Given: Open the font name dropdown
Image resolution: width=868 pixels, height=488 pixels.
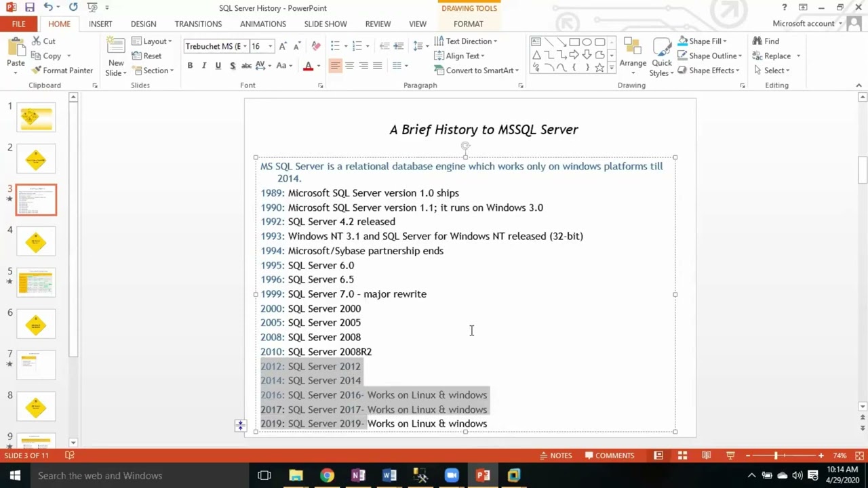Looking at the screenshot, I should (x=245, y=46).
